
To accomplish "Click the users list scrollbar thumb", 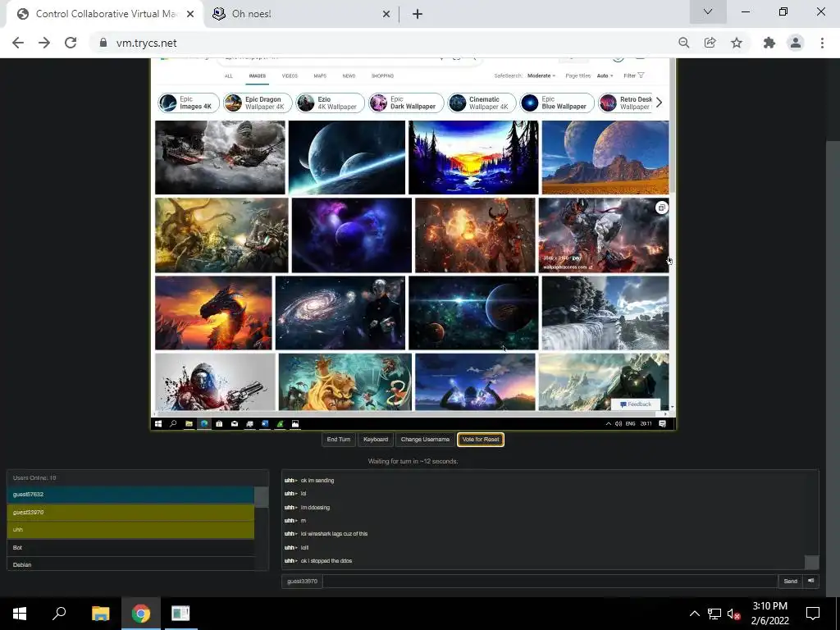I will click(x=262, y=496).
